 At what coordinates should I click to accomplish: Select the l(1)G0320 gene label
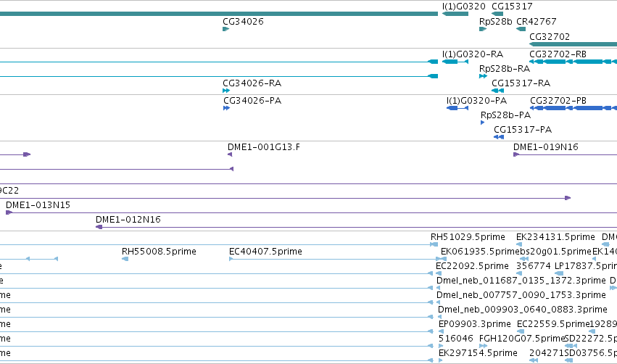tap(464, 7)
